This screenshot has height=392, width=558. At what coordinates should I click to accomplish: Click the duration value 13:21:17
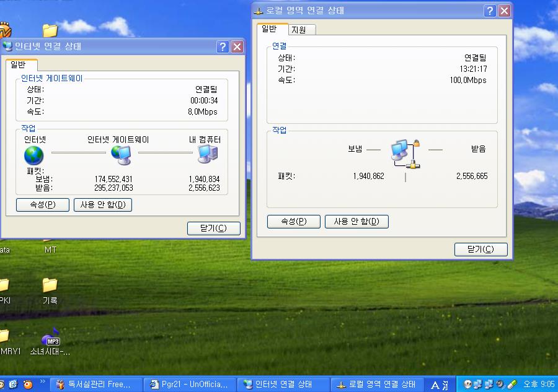[x=473, y=69]
